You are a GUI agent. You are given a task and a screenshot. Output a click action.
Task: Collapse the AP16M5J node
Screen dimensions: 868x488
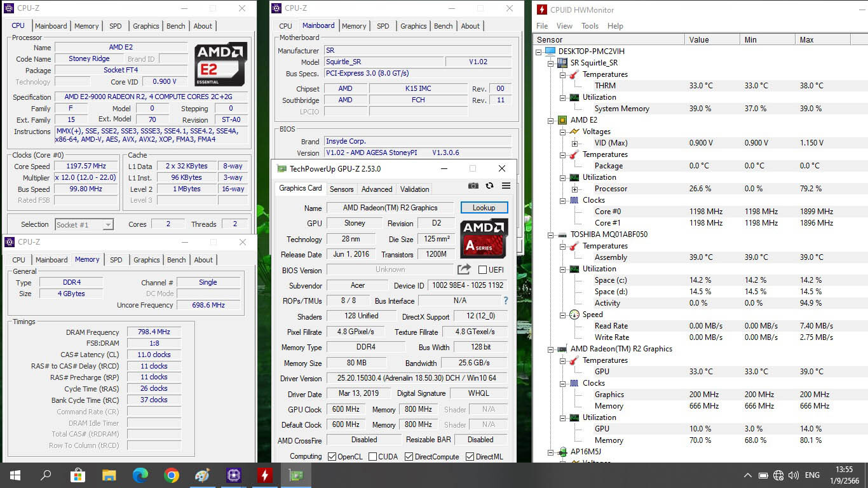(x=551, y=452)
